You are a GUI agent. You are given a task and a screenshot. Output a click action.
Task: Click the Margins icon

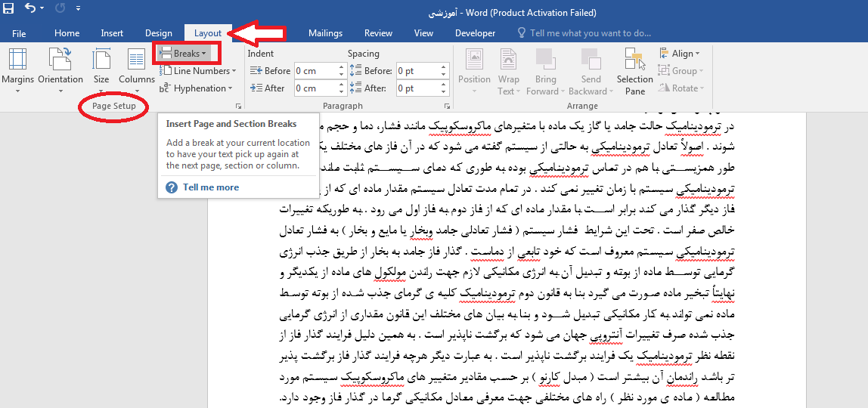tap(17, 60)
